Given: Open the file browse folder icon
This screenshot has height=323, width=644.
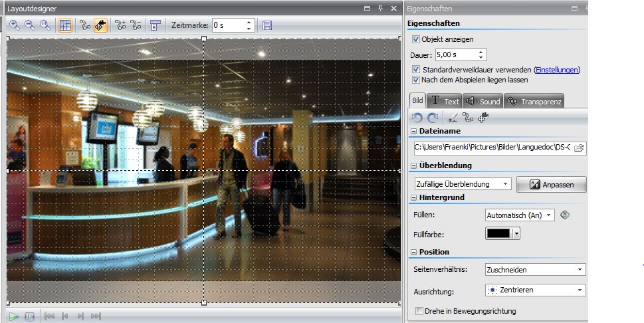Looking at the screenshot, I should coord(579,148).
